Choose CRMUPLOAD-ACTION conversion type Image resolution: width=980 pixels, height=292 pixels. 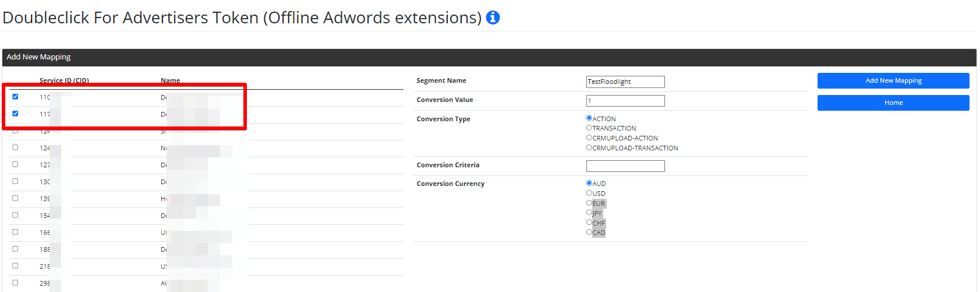(x=589, y=138)
